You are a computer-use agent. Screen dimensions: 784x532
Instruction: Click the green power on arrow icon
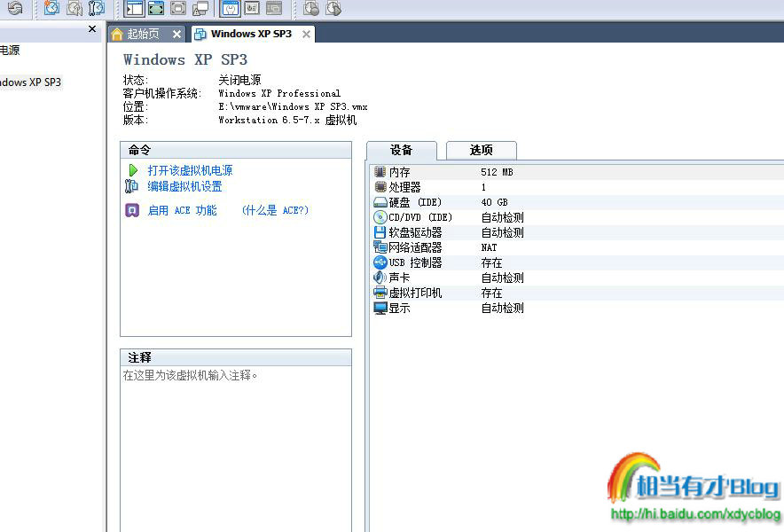[133, 170]
